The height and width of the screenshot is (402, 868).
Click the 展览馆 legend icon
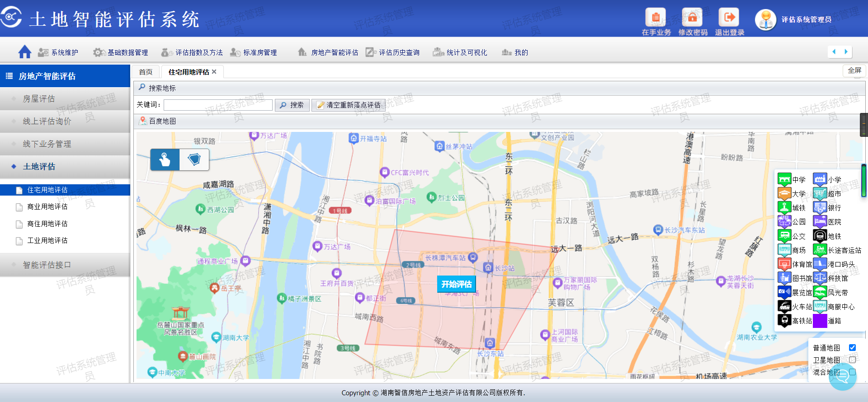pyautogui.click(x=784, y=292)
